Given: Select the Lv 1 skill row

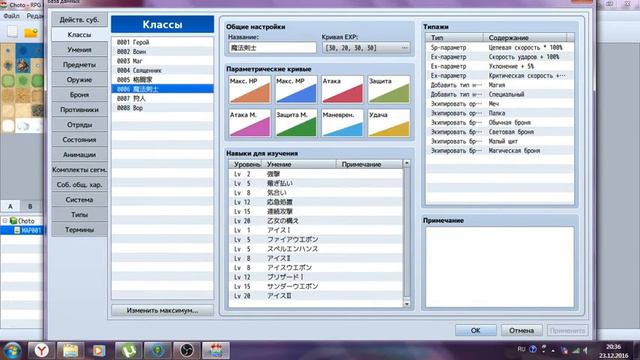Looking at the screenshot, I should (316, 230).
